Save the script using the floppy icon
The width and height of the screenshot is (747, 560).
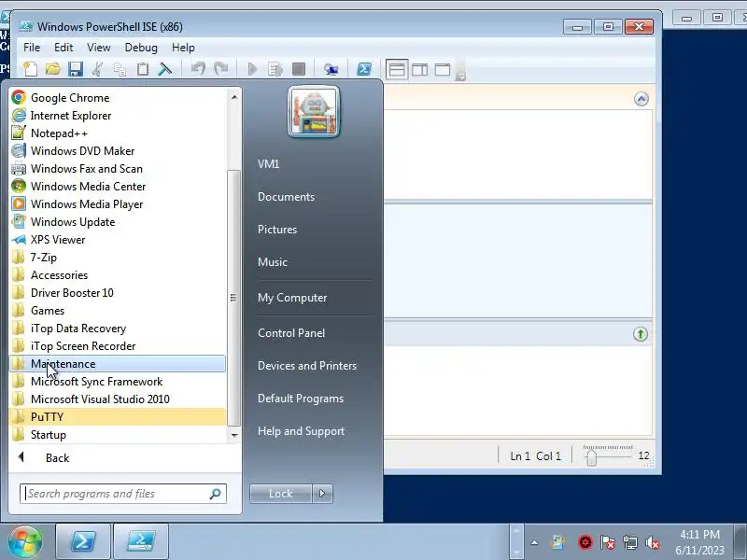pyautogui.click(x=76, y=69)
